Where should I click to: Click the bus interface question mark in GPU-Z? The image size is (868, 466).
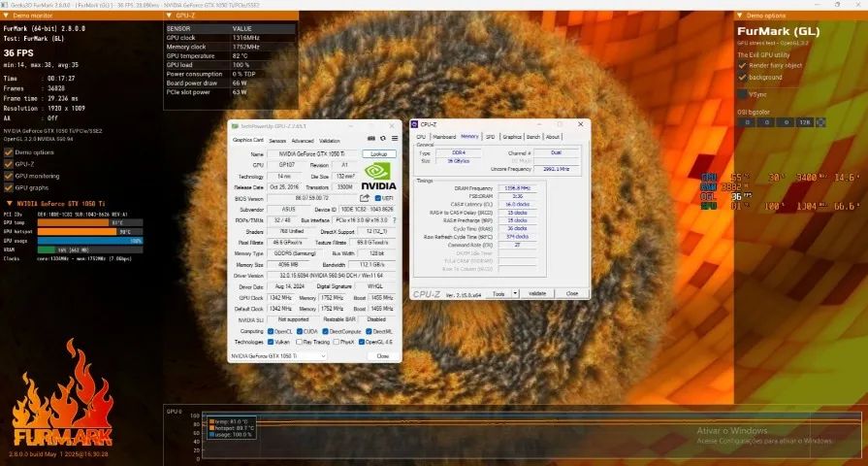click(x=394, y=220)
